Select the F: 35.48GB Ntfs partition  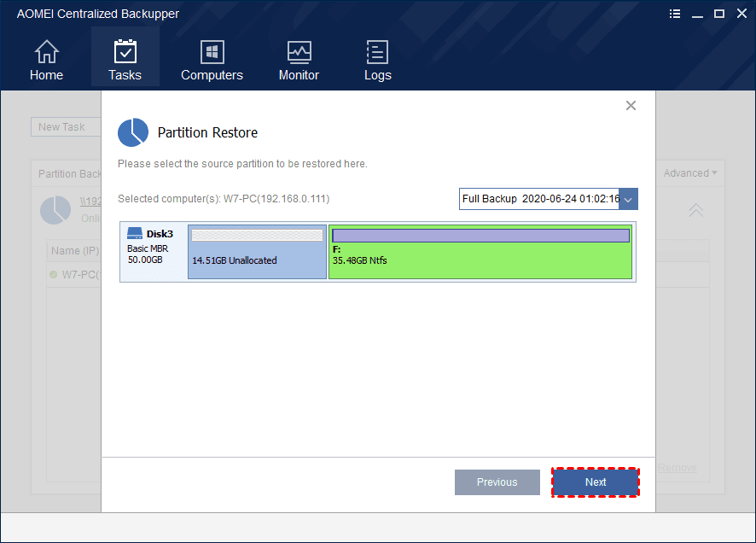point(480,252)
